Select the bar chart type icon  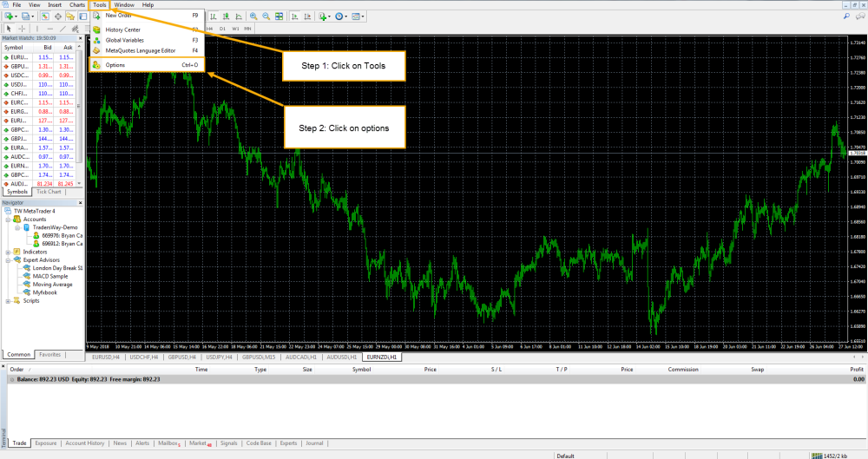point(214,16)
